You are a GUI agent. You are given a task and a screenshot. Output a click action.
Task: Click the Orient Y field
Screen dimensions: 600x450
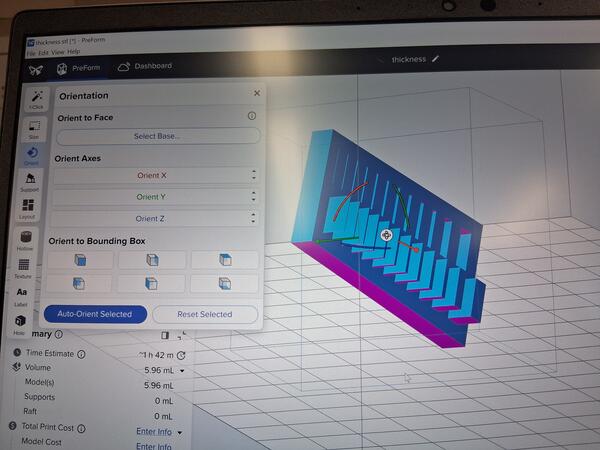(151, 197)
